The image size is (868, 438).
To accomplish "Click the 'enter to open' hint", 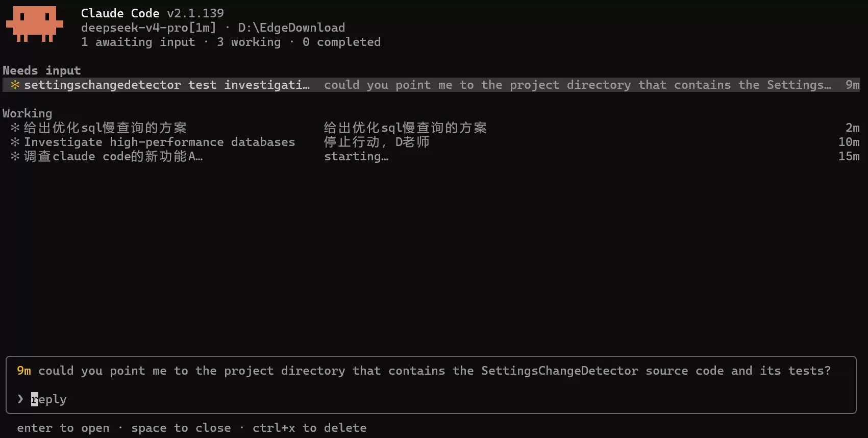I will [63, 428].
